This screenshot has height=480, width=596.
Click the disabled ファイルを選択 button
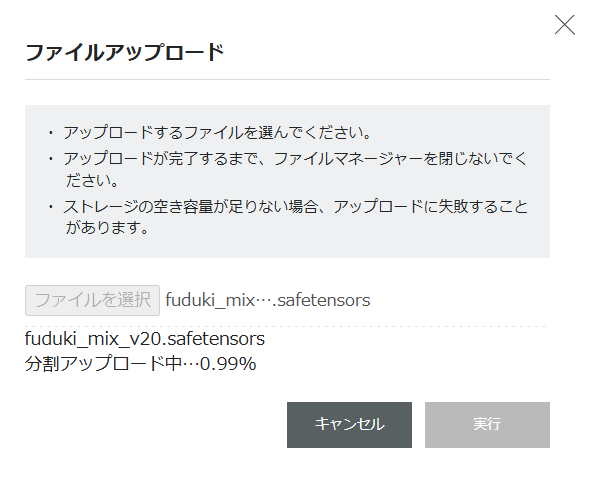tap(92, 300)
